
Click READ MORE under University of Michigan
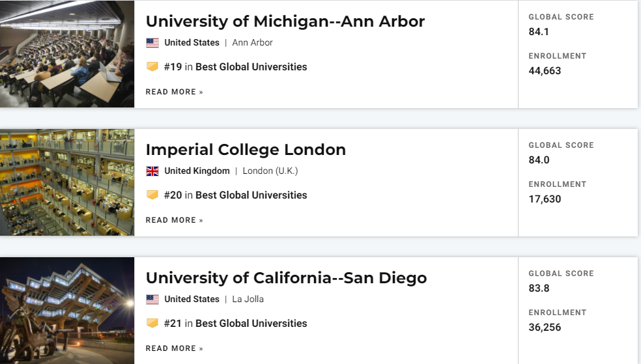(174, 92)
